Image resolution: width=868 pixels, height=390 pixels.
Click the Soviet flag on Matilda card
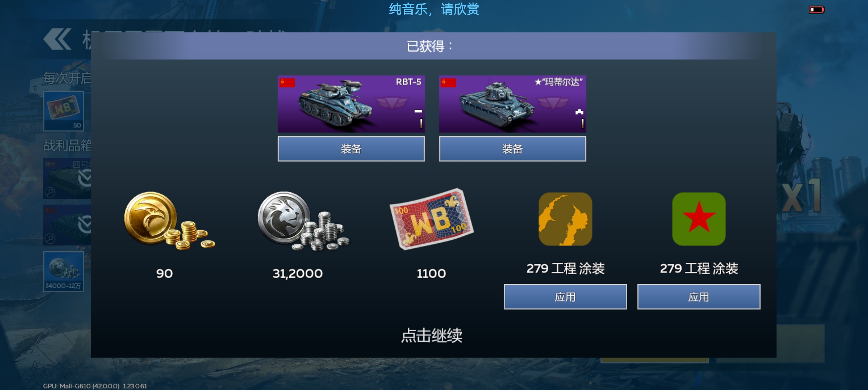click(448, 83)
